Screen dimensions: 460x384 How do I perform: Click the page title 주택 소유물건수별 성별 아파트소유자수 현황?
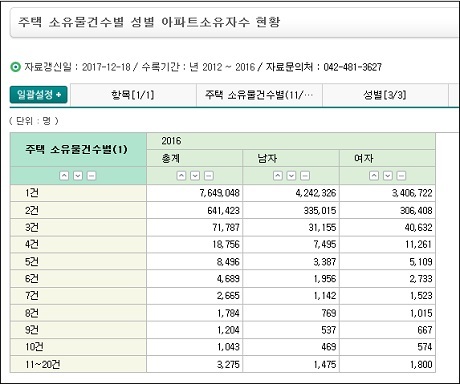tap(149, 22)
